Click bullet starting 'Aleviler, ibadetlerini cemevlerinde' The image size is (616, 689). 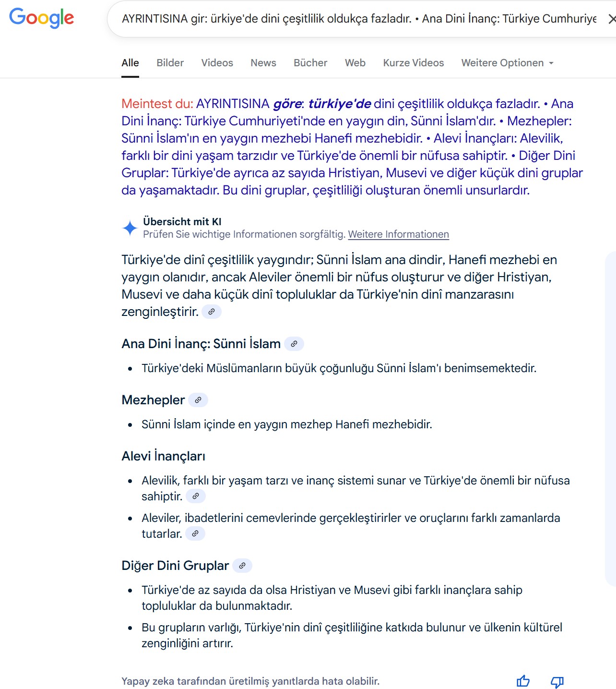[351, 526]
